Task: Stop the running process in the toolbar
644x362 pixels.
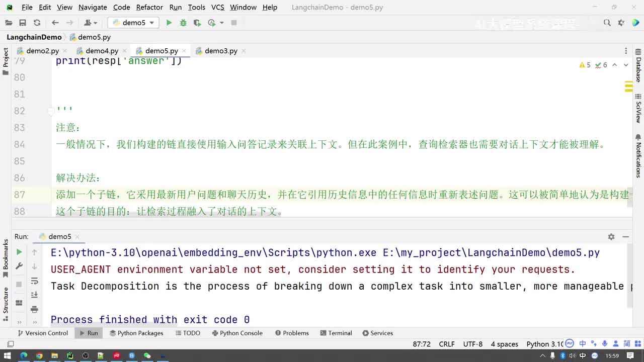Action: tap(234, 23)
